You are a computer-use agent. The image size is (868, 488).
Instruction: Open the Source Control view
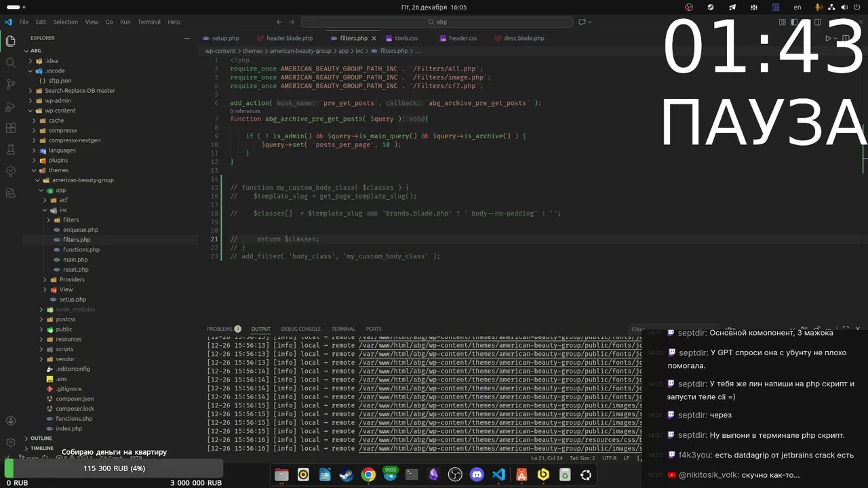[10, 84]
